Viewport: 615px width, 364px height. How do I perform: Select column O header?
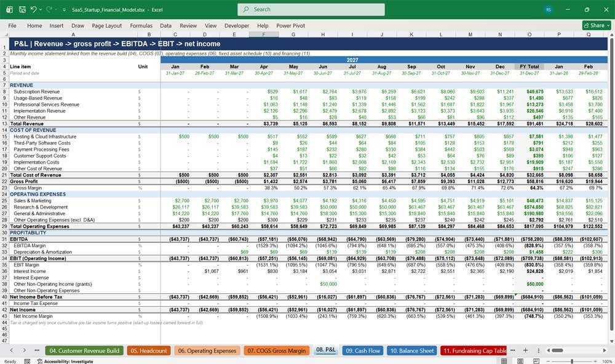[x=530, y=34]
